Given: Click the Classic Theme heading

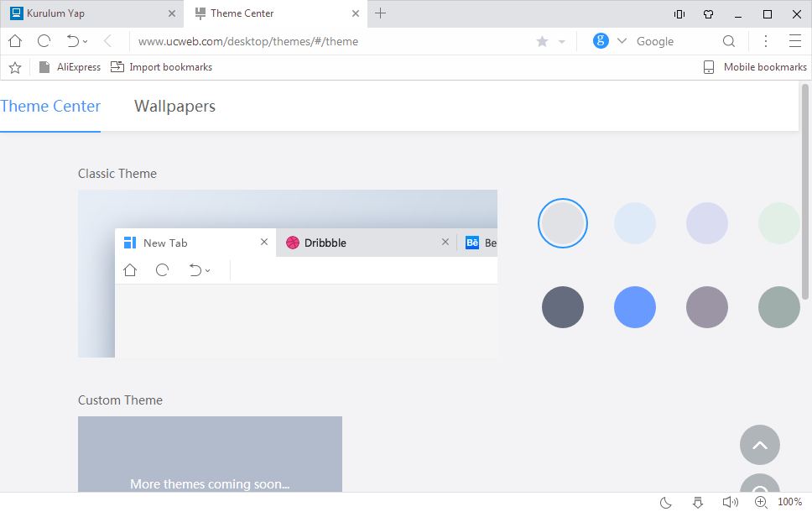Looking at the screenshot, I should point(117,174).
